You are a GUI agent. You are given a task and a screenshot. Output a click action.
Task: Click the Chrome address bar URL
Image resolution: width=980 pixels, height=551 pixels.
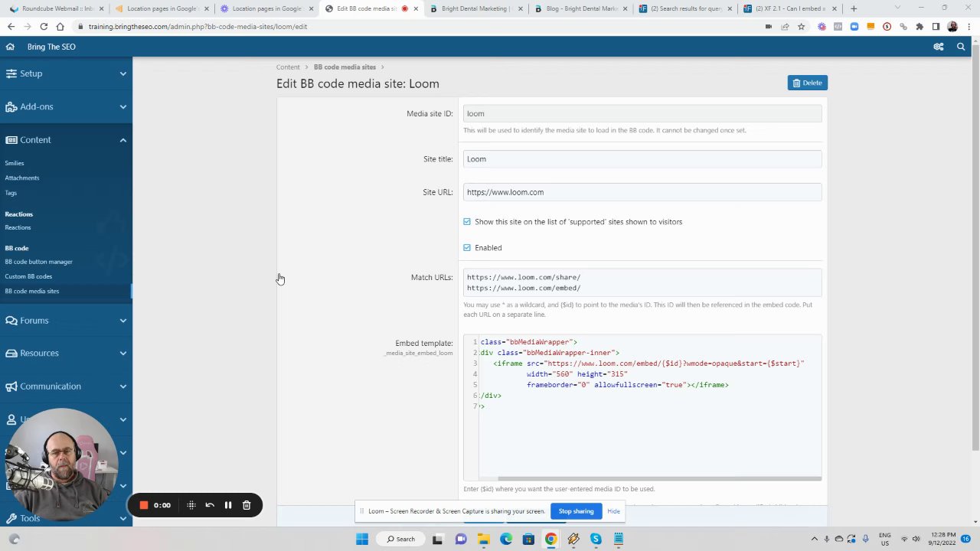(x=198, y=26)
